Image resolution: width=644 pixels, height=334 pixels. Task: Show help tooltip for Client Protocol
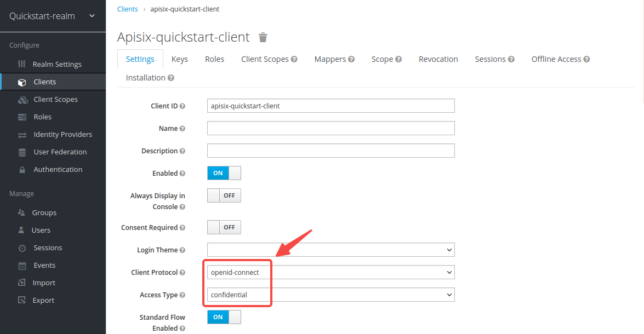click(x=183, y=273)
